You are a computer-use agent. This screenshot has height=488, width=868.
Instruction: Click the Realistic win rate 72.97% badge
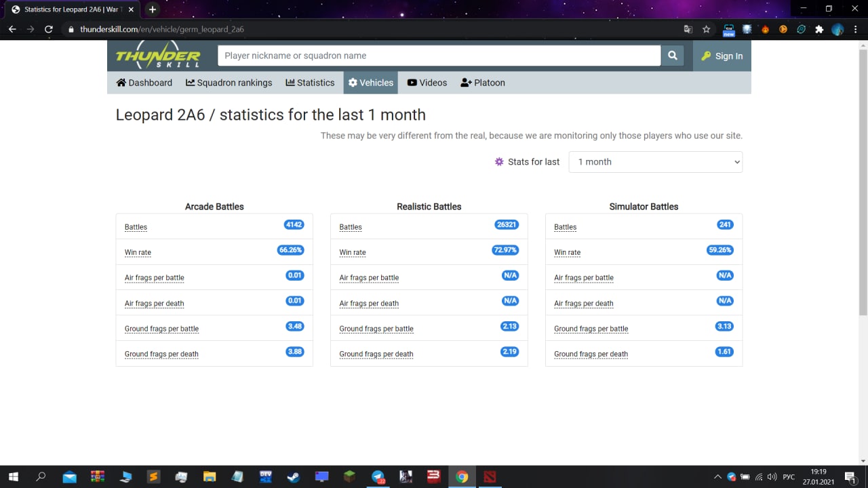tap(505, 250)
